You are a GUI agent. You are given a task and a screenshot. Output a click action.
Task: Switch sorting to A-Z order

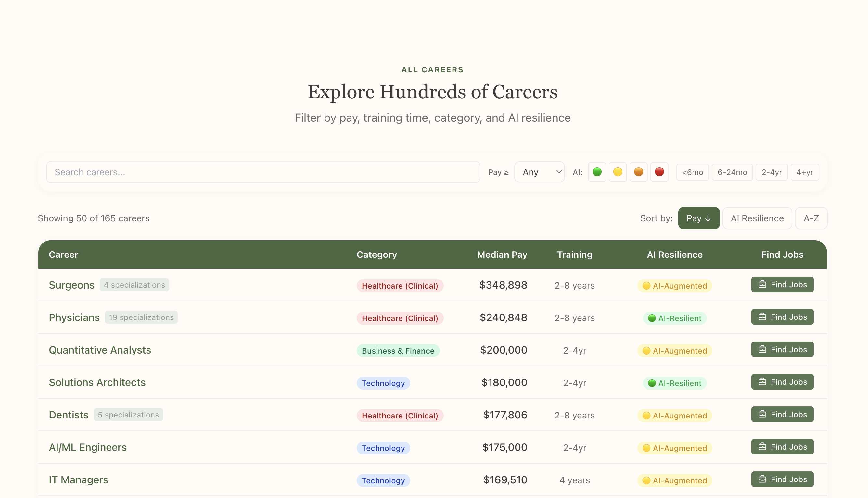click(811, 218)
